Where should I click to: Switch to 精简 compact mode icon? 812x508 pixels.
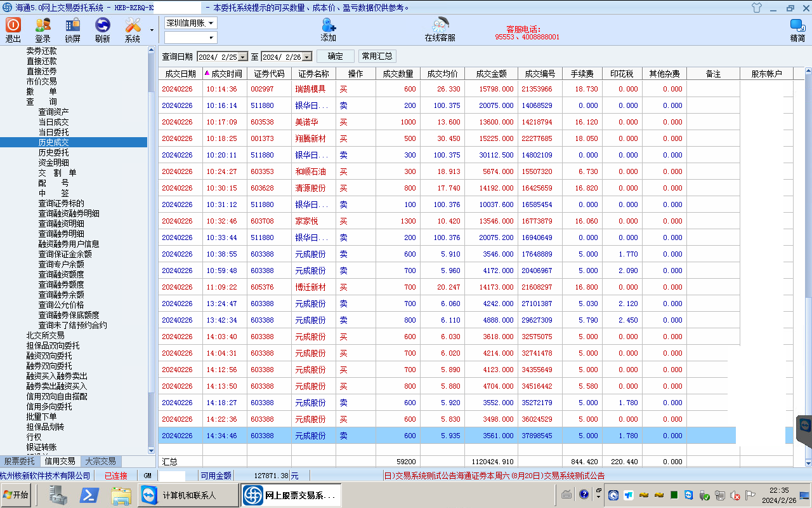pyautogui.click(x=797, y=25)
